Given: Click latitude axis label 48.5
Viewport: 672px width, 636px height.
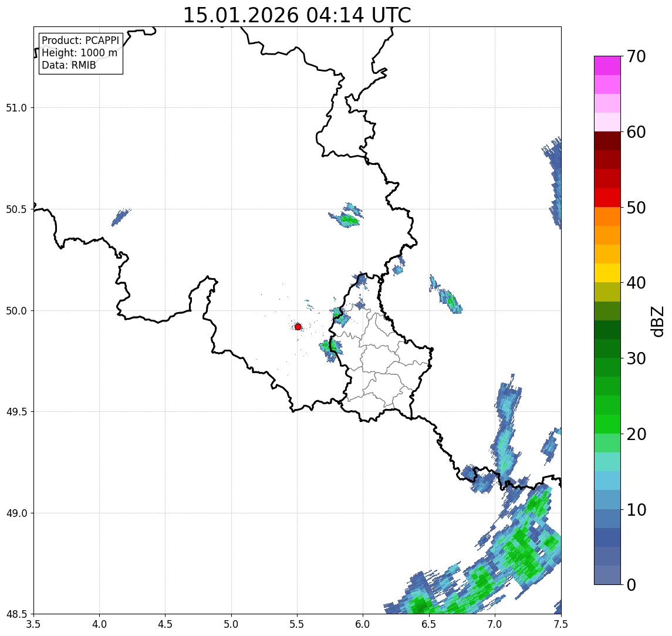Looking at the screenshot, I should [x=16, y=614].
